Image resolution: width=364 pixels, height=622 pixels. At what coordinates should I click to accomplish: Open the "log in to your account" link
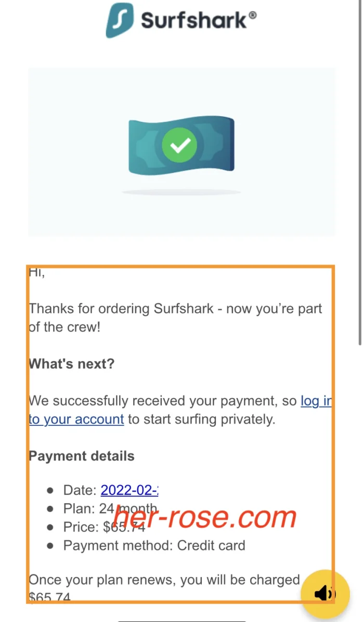pos(76,419)
